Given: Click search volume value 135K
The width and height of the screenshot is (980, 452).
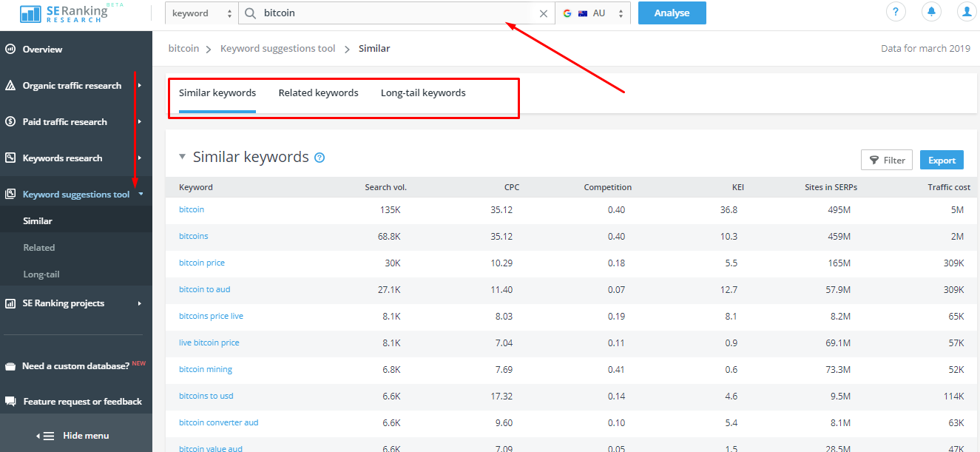Looking at the screenshot, I should 390,210.
